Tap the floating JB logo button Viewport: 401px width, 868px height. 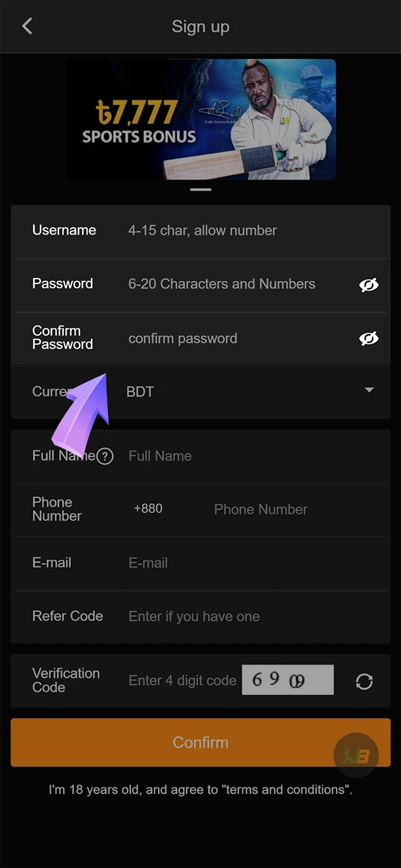[x=356, y=755]
